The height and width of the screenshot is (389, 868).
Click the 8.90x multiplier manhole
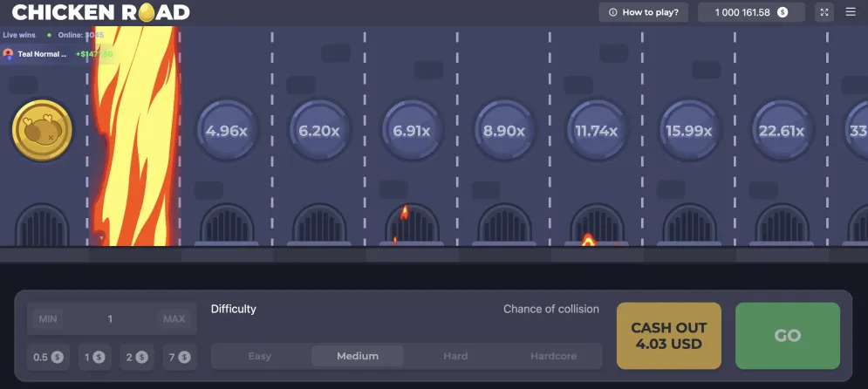click(503, 131)
